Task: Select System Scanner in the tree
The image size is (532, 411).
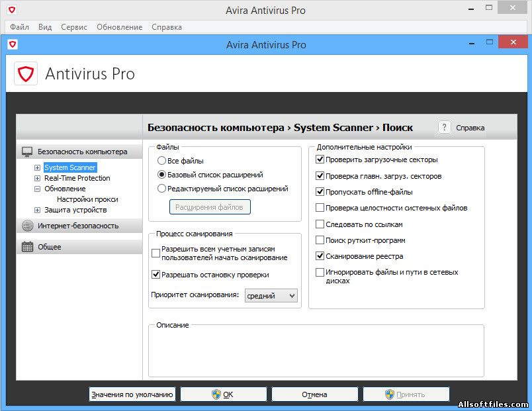Action: point(70,167)
